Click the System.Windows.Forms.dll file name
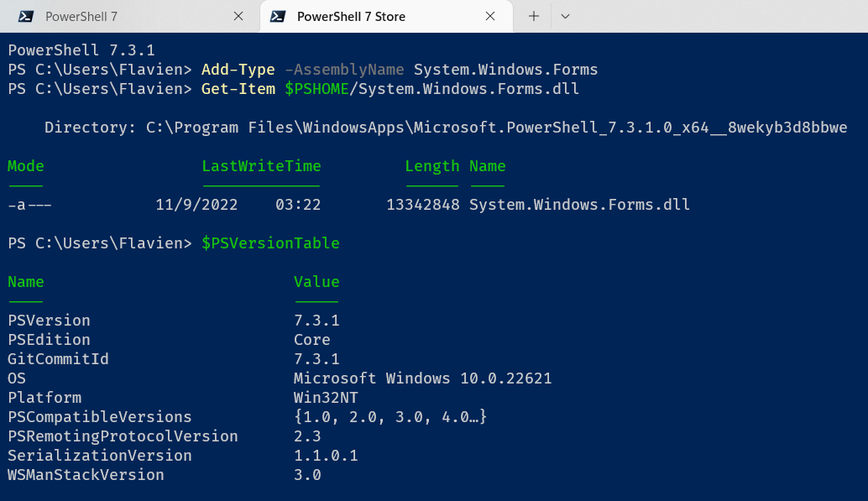The image size is (868, 501). click(x=580, y=204)
